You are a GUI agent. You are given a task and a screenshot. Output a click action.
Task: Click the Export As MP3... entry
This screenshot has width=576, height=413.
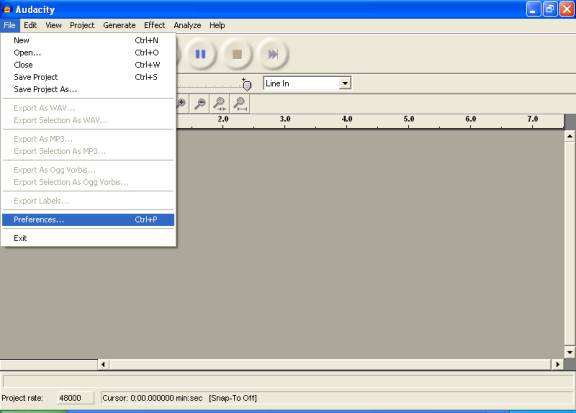(88, 139)
